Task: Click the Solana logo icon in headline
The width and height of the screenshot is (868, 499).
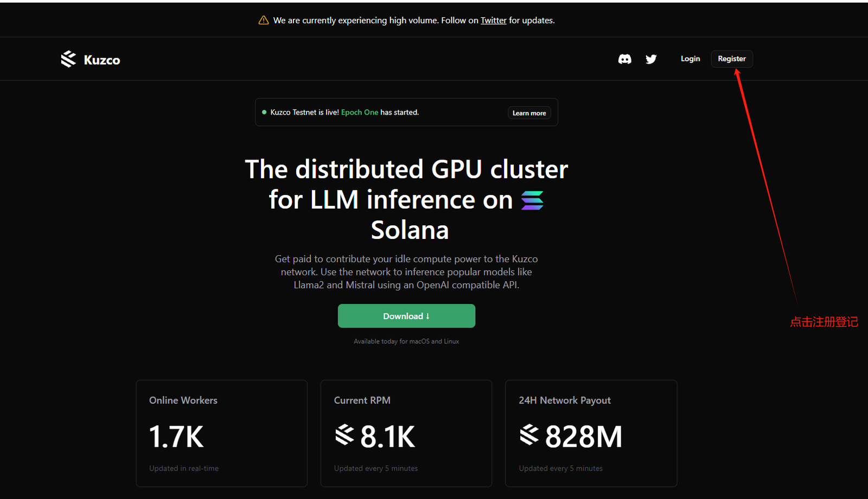Action: (x=532, y=200)
